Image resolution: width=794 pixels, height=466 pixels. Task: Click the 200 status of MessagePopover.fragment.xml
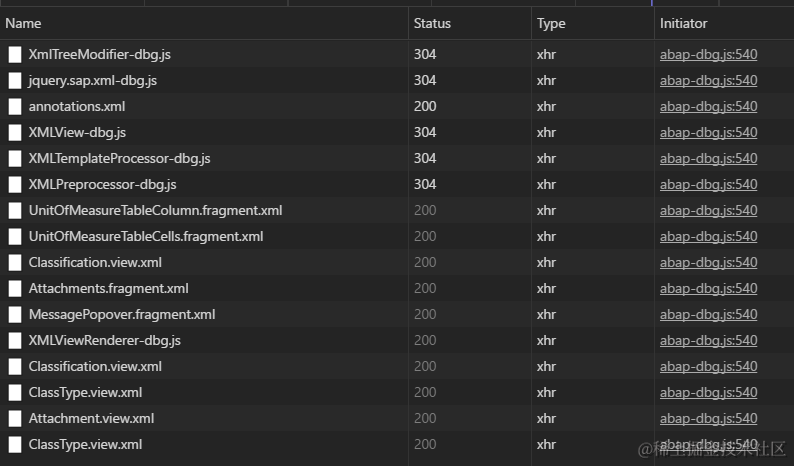[425, 315]
